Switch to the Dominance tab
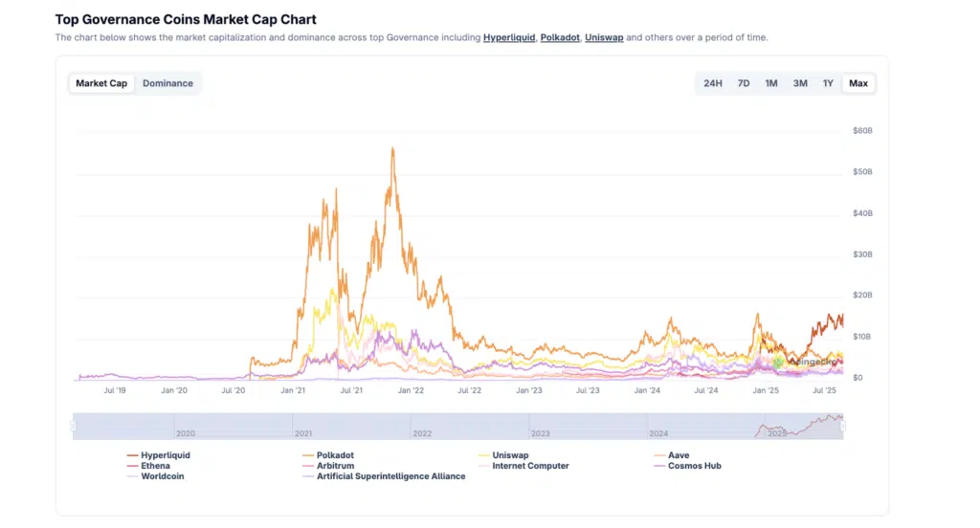Viewport: 980px width, 528px height. [167, 83]
